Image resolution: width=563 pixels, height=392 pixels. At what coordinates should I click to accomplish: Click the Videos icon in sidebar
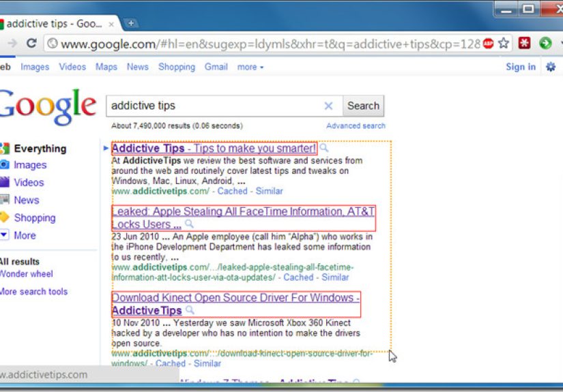(x=5, y=182)
